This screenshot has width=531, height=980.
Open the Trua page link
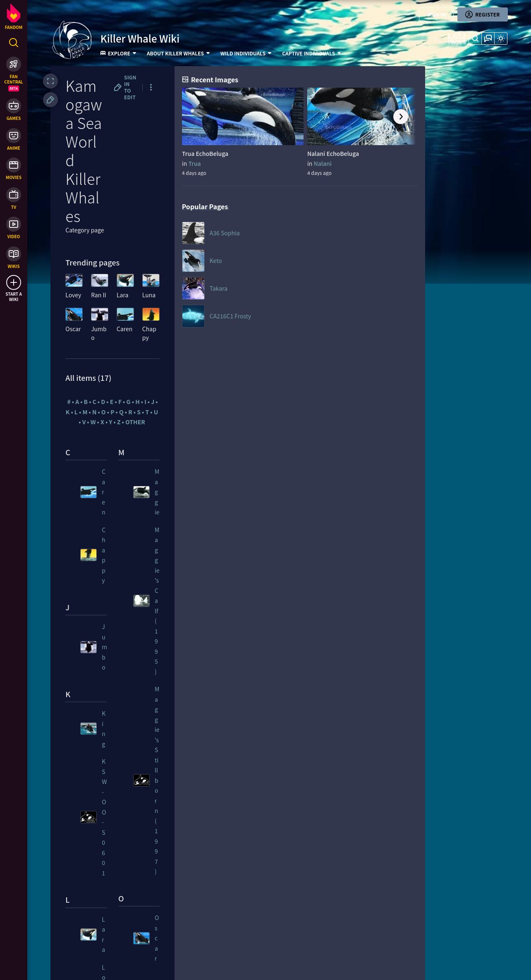pos(194,164)
